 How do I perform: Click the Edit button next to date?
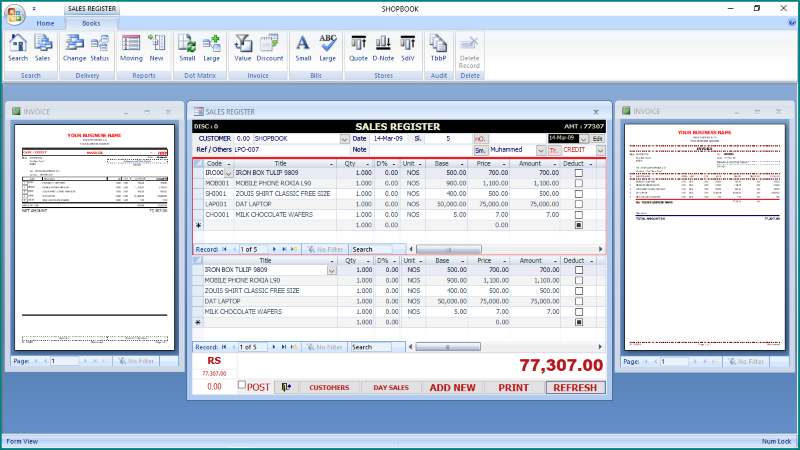tap(597, 139)
